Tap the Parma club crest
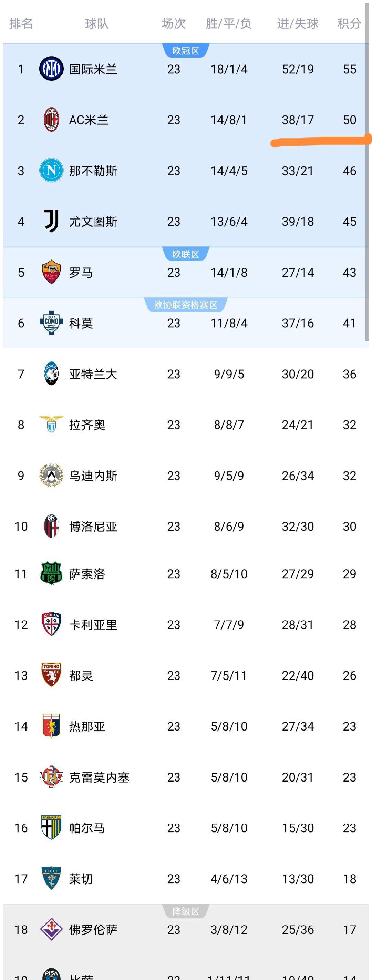 pos(51,827)
